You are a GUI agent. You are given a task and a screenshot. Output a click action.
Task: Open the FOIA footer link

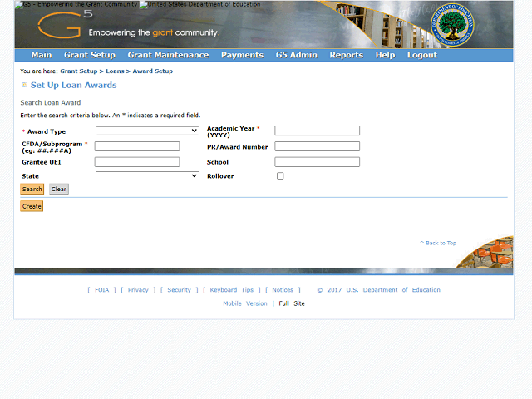click(x=101, y=290)
